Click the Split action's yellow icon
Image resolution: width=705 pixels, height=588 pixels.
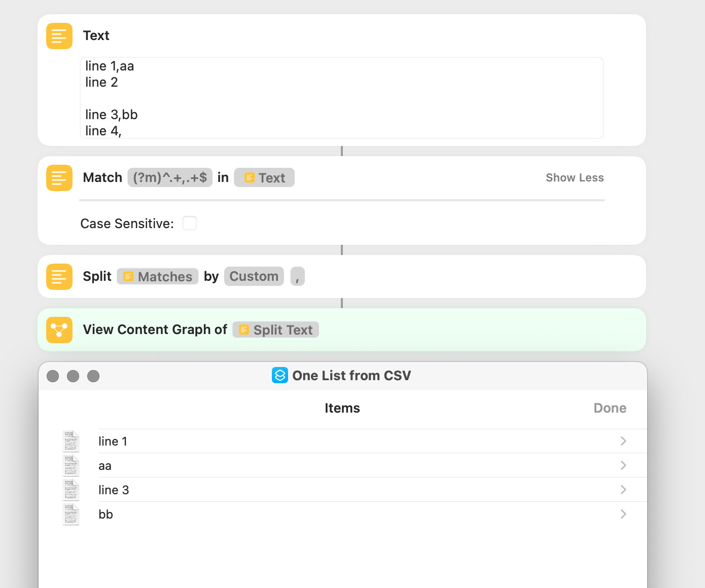click(59, 277)
